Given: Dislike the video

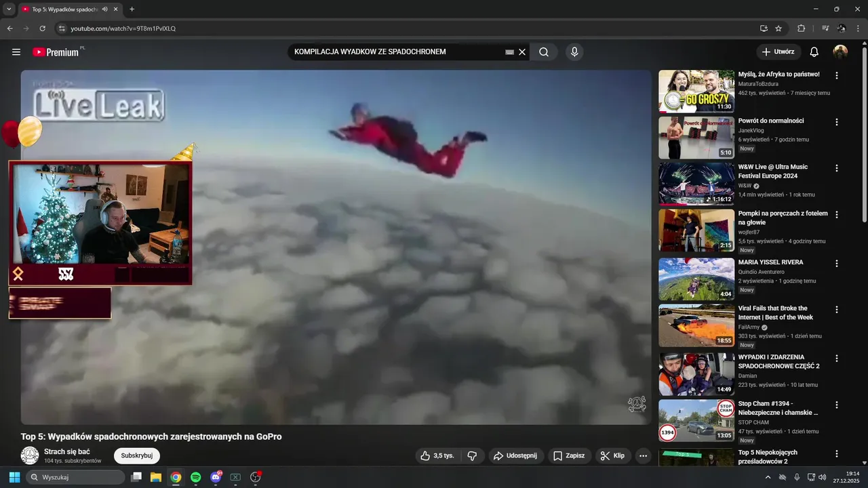Looking at the screenshot, I should pos(473,455).
